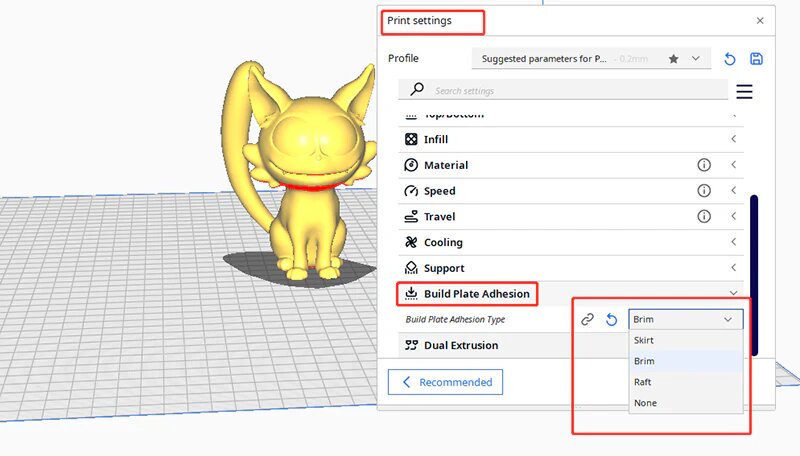
Task: Click the Cooling fan icon
Action: pyautogui.click(x=411, y=242)
